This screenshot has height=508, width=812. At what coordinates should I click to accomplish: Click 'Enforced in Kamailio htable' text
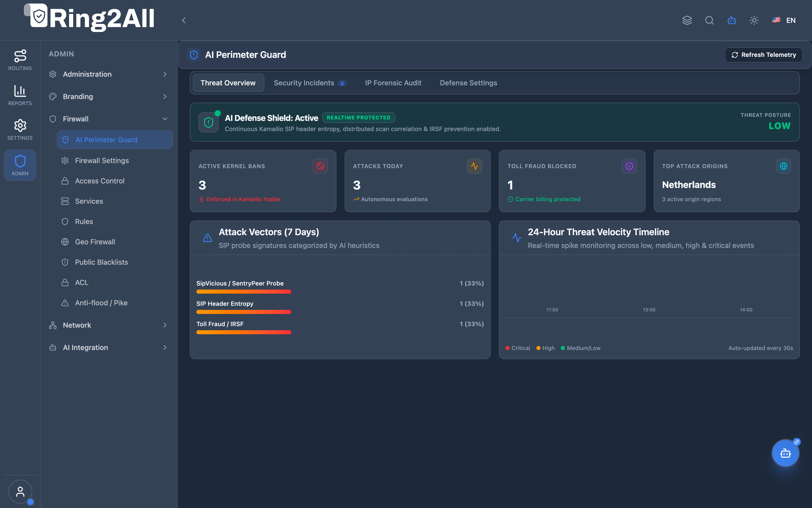pyautogui.click(x=243, y=199)
